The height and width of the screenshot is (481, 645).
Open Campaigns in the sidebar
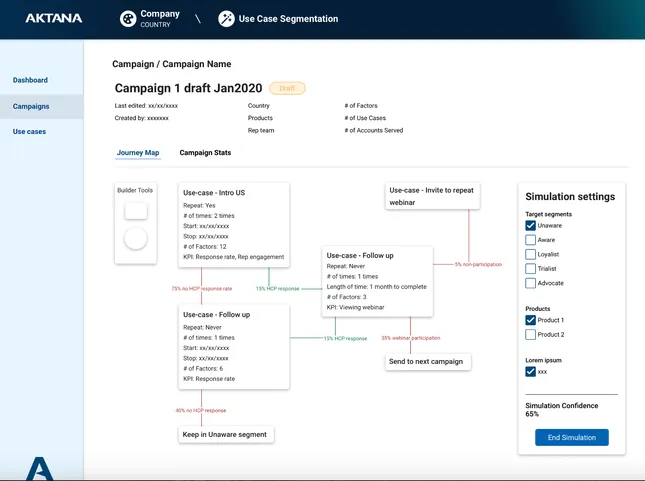point(42,106)
